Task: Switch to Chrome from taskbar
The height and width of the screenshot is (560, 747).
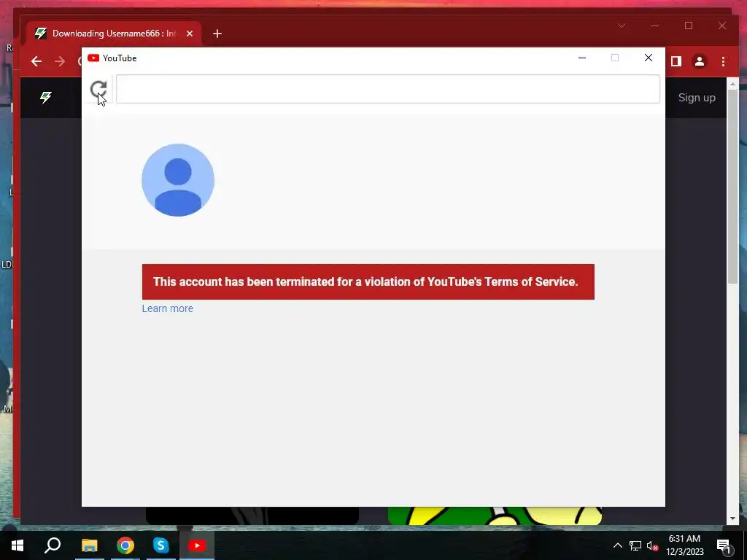Action: coord(125,545)
